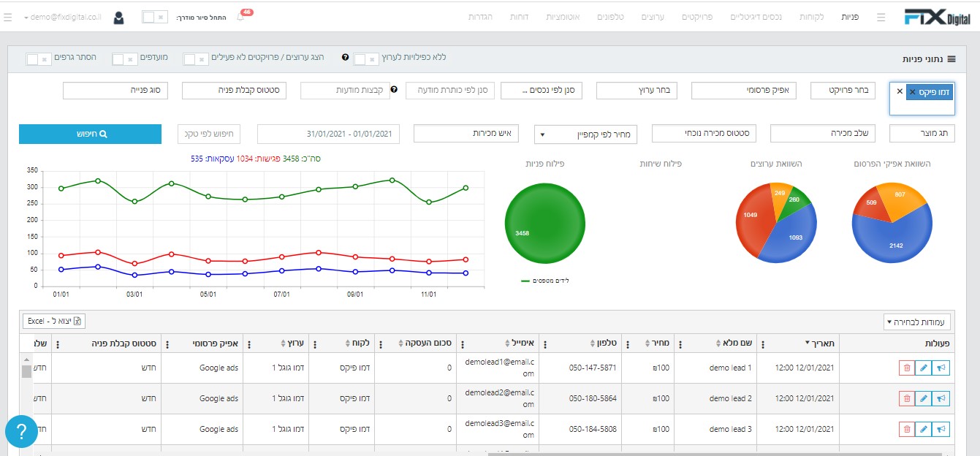Edit demo lead 2 with the pencil icon
Image resolution: width=980 pixels, height=456 pixels.
click(924, 398)
